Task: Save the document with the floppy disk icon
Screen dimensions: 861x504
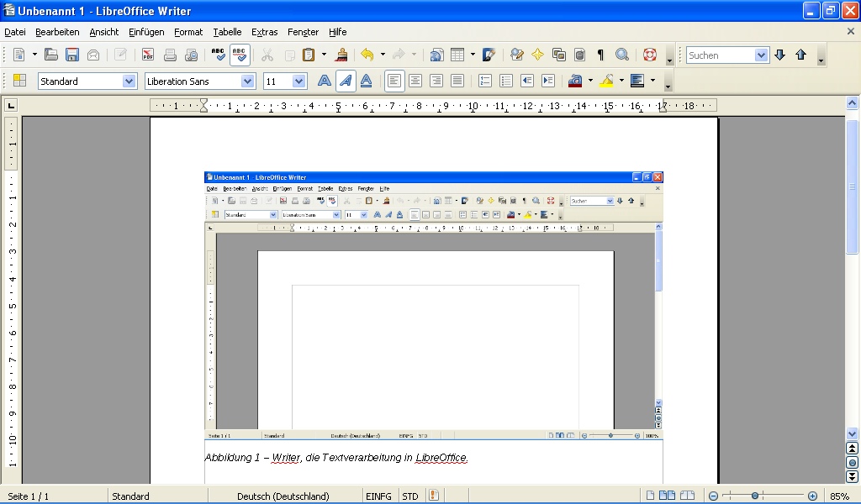Action: click(72, 55)
